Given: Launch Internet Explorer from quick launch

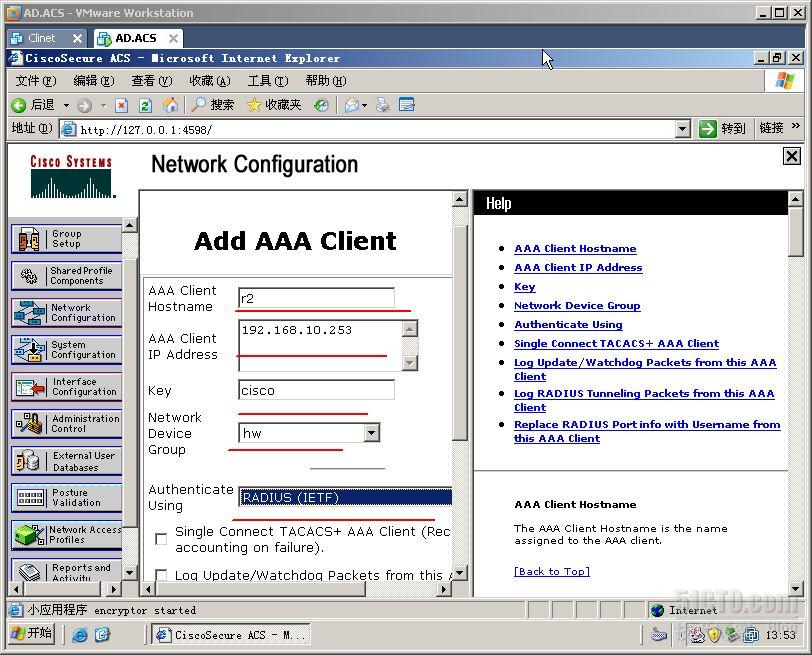Looking at the screenshot, I should point(80,635).
